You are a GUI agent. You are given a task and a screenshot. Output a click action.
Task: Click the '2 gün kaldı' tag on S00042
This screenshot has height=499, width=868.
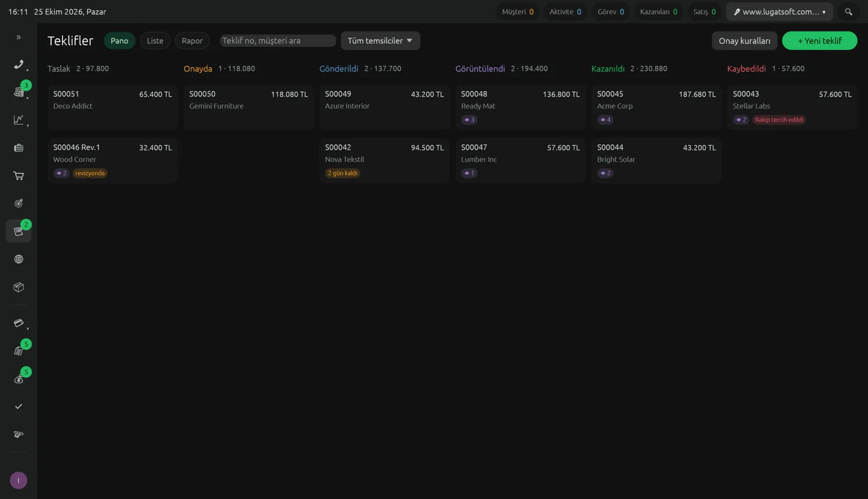(343, 174)
